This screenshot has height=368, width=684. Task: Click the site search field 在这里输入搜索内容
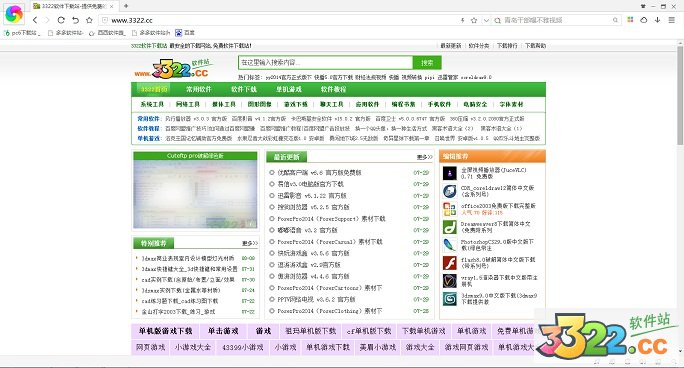click(x=325, y=62)
